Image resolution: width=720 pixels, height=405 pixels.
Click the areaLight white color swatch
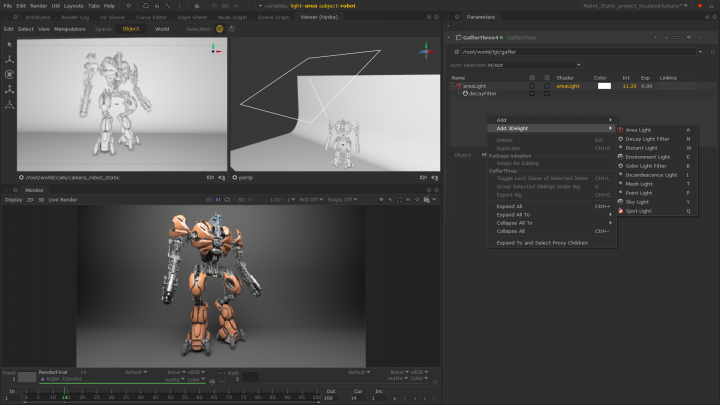click(x=604, y=86)
